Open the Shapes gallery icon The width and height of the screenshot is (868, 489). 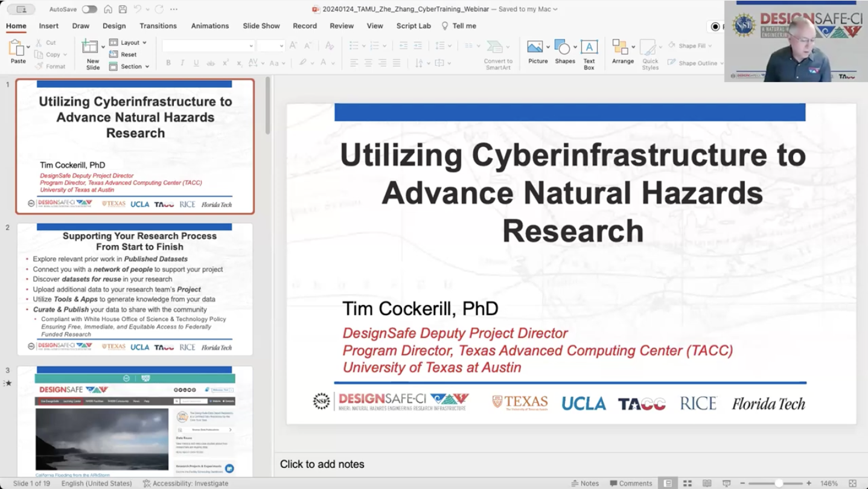[562, 47]
